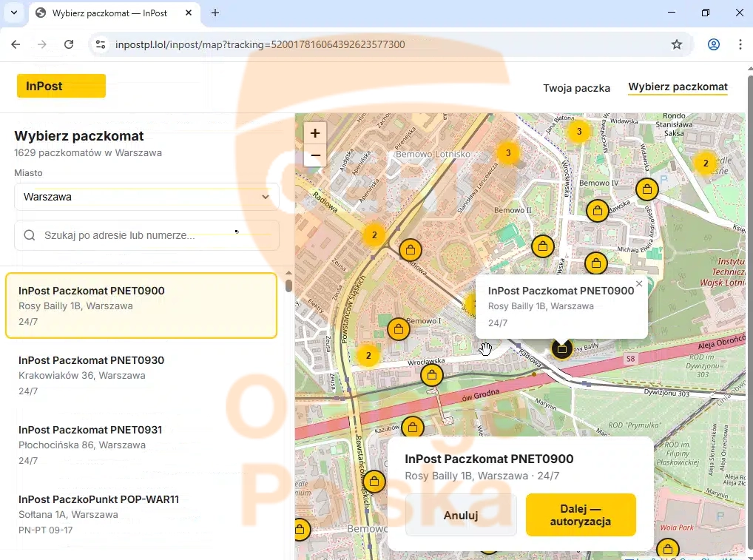Open a new browser tab
Screen dimensions: 753x560
[x=215, y=13]
